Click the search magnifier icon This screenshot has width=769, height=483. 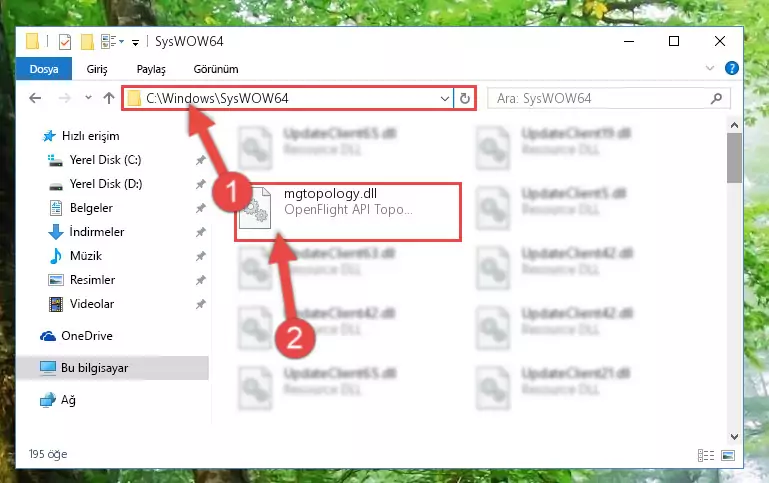pos(716,99)
